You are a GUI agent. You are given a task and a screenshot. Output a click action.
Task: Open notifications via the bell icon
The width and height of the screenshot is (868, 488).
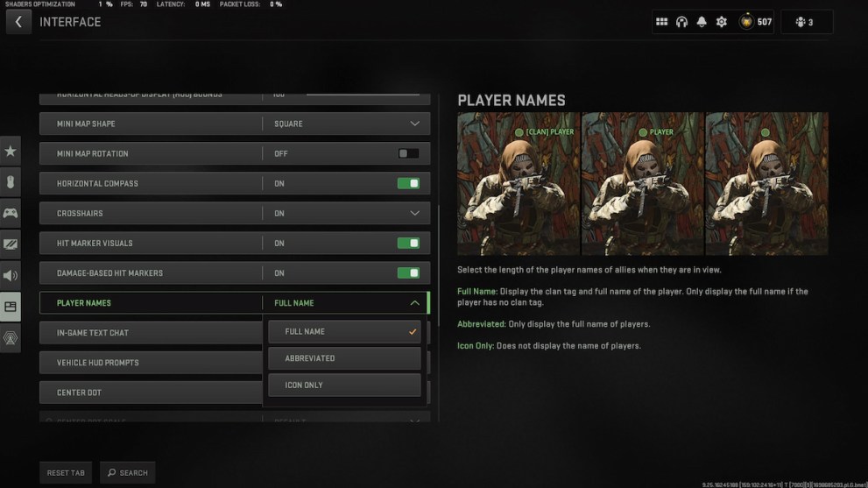click(702, 22)
